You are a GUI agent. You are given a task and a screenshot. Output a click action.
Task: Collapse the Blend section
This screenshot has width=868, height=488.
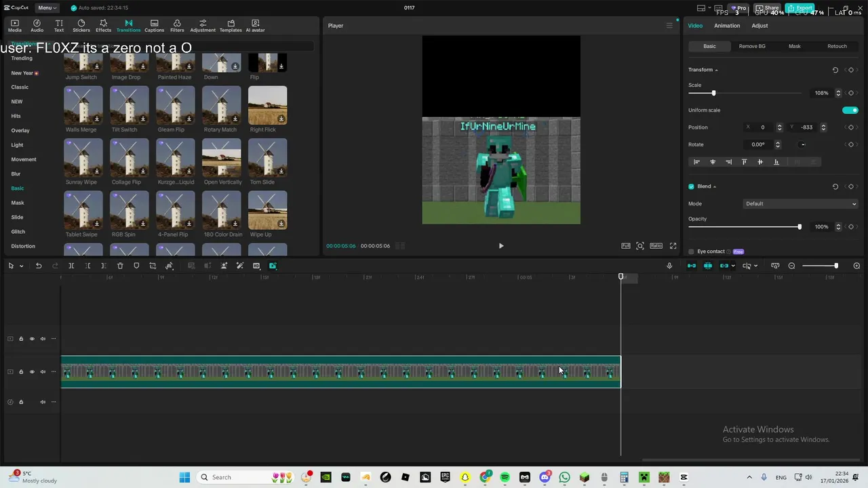pyautogui.click(x=714, y=186)
